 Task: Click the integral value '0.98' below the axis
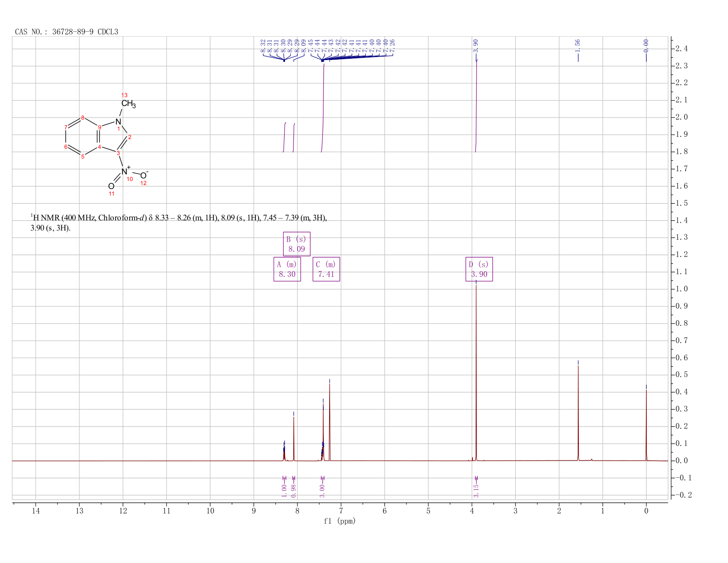click(x=294, y=491)
